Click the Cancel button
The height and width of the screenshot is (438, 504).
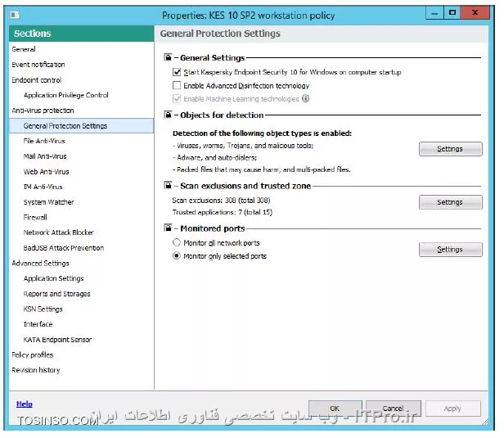393,409
